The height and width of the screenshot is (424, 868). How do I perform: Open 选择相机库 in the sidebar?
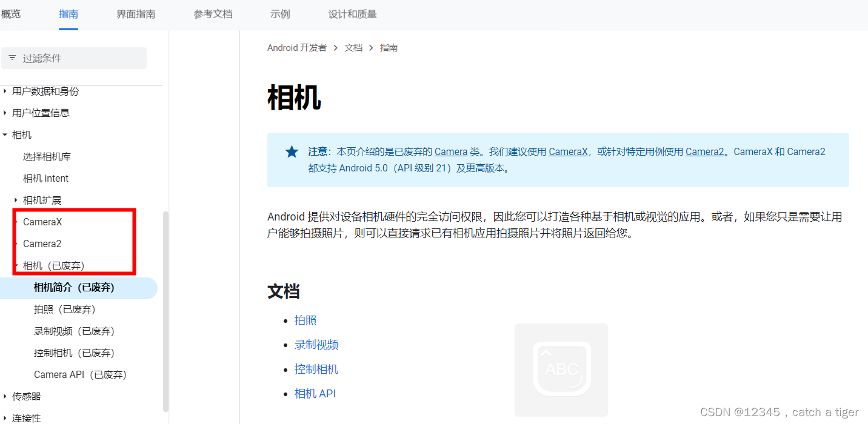(47, 157)
